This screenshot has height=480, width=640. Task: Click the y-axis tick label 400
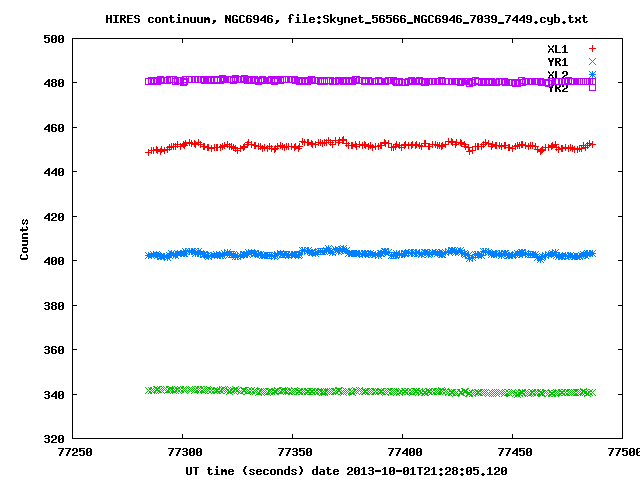click(x=54, y=261)
